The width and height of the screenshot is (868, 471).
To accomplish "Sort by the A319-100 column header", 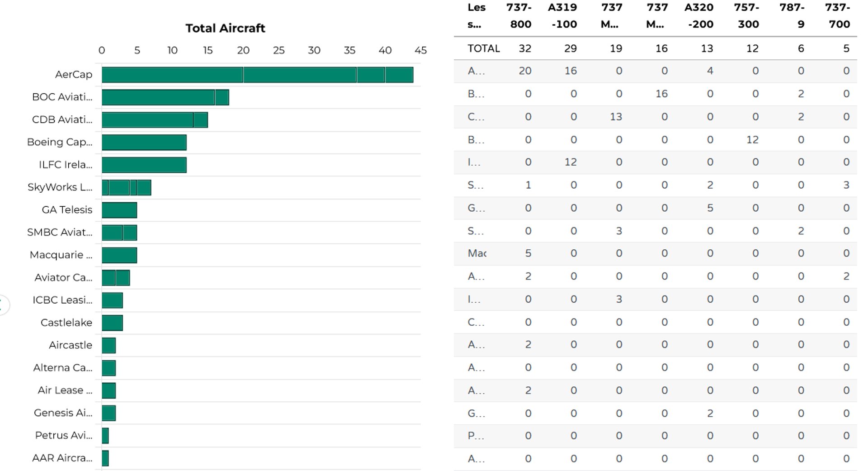I will point(562,16).
